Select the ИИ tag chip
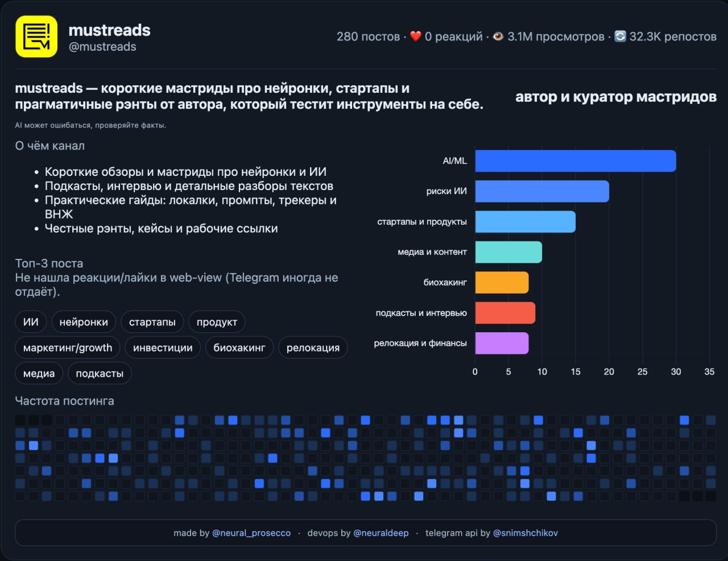 (31, 322)
